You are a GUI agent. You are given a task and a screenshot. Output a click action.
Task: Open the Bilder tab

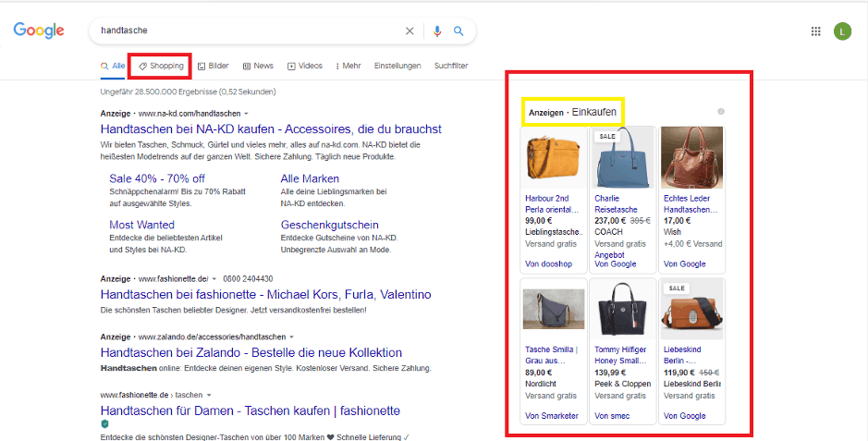(x=213, y=66)
